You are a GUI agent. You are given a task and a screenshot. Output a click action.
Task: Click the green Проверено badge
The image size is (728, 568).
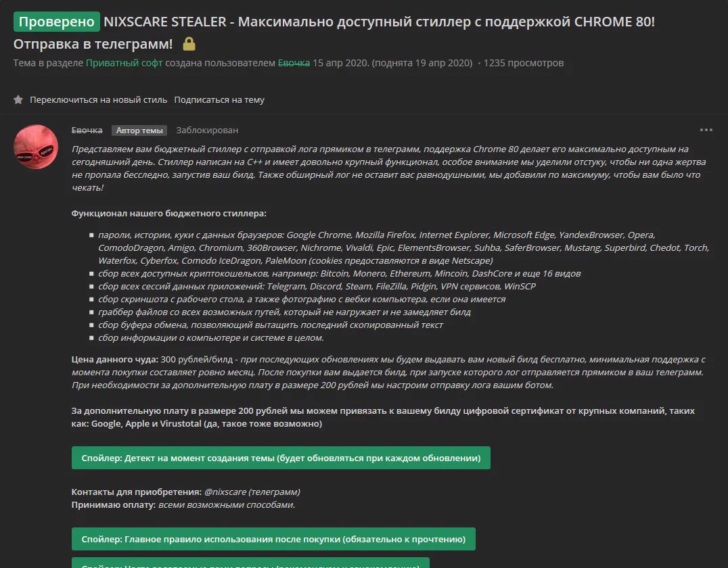[x=57, y=22]
